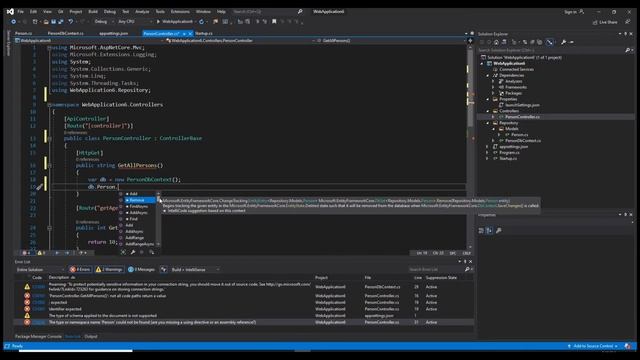Start debugging with WebApplication6 run button
The height and width of the screenshot is (360, 640).
176,22
